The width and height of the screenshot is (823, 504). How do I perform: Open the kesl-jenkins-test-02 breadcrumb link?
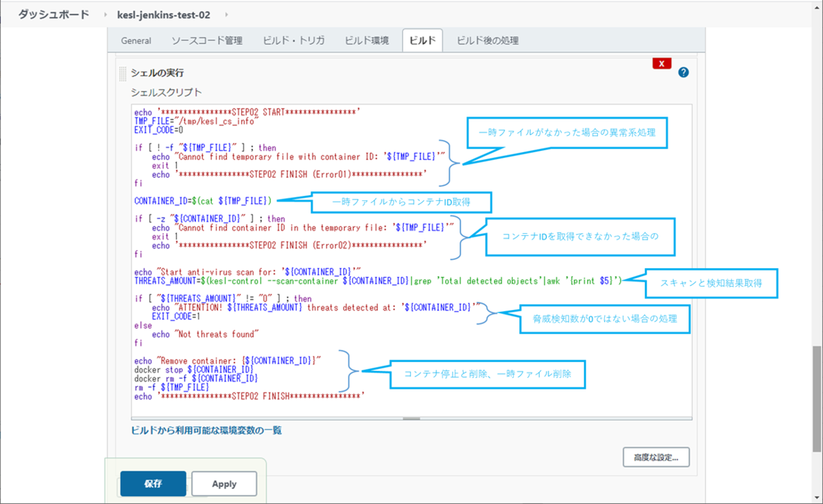coord(165,14)
